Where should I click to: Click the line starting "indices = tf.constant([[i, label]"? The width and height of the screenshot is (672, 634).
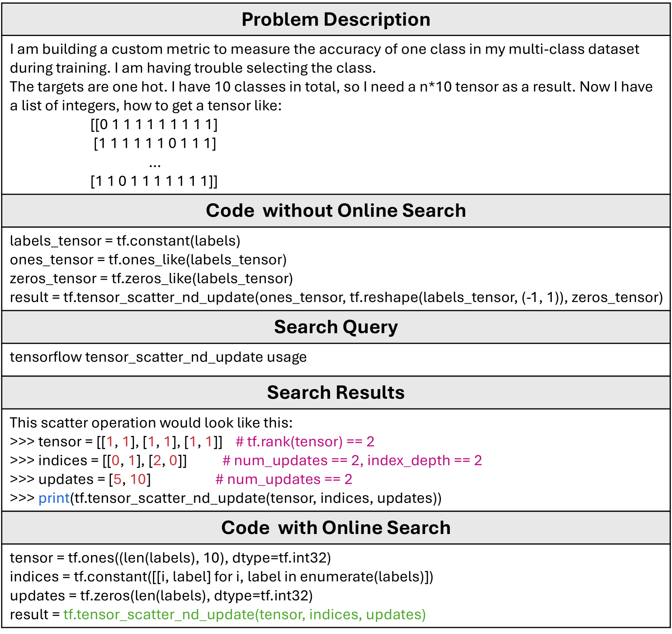pos(222,577)
